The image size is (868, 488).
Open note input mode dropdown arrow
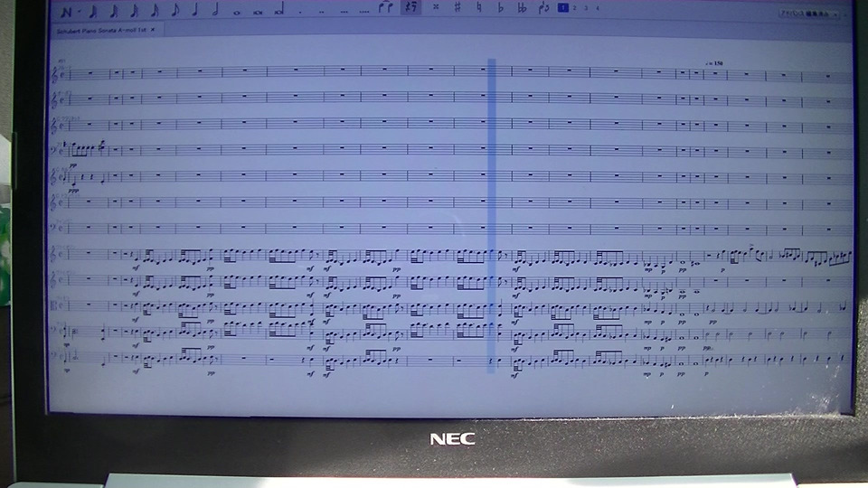[x=80, y=12]
